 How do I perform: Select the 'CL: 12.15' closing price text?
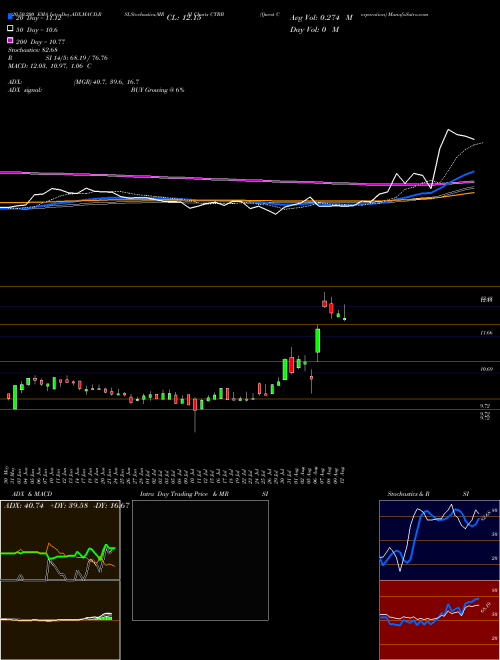184,18
